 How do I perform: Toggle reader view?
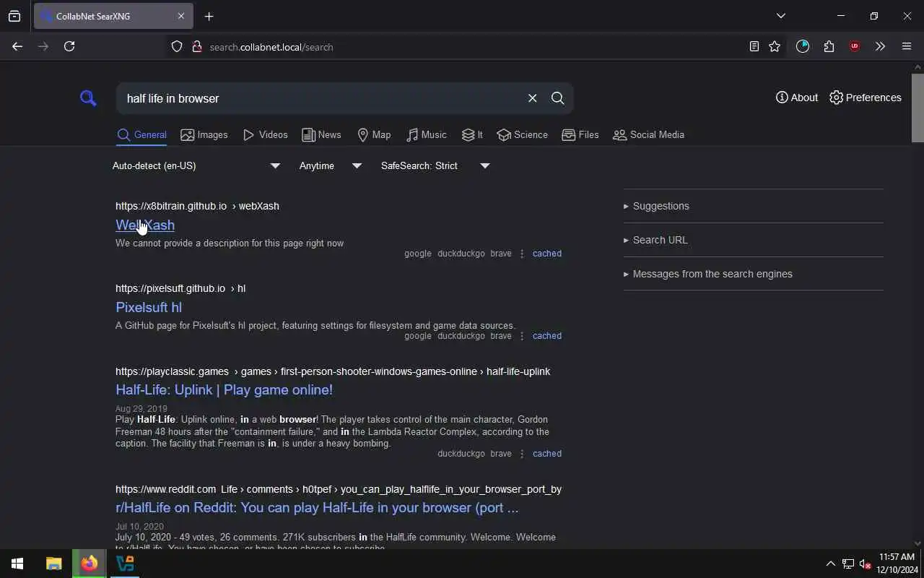tap(754, 46)
